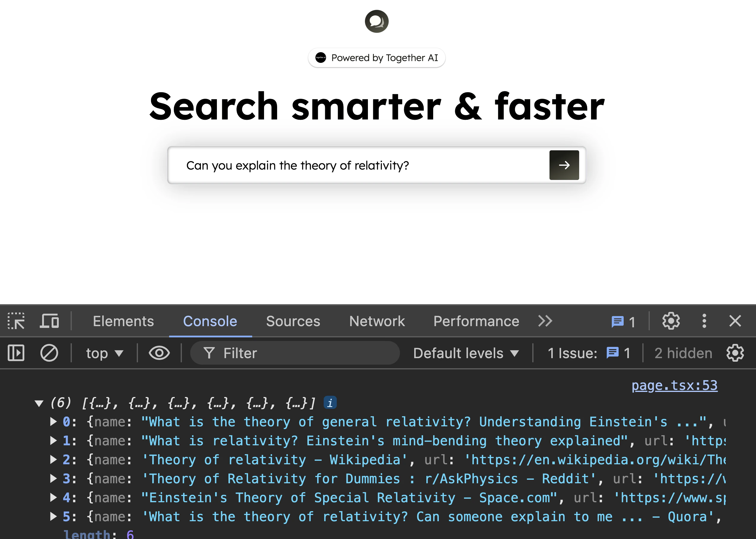
Task: Switch to the Elements tab
Action: (x=123, y=321)
